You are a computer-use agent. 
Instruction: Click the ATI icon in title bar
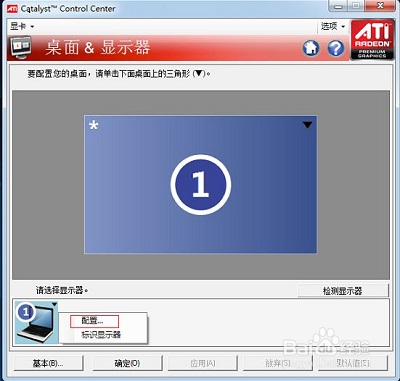12,9
